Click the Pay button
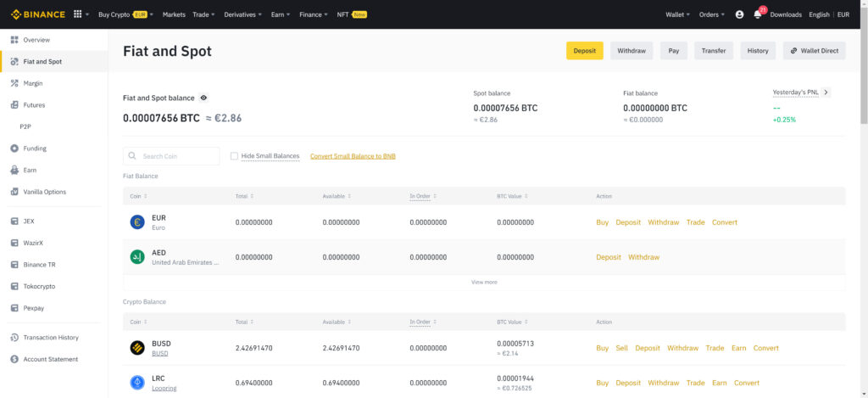The height and width of the screenshot is (398, 868). pyautogui.click(x=674, y=50)
